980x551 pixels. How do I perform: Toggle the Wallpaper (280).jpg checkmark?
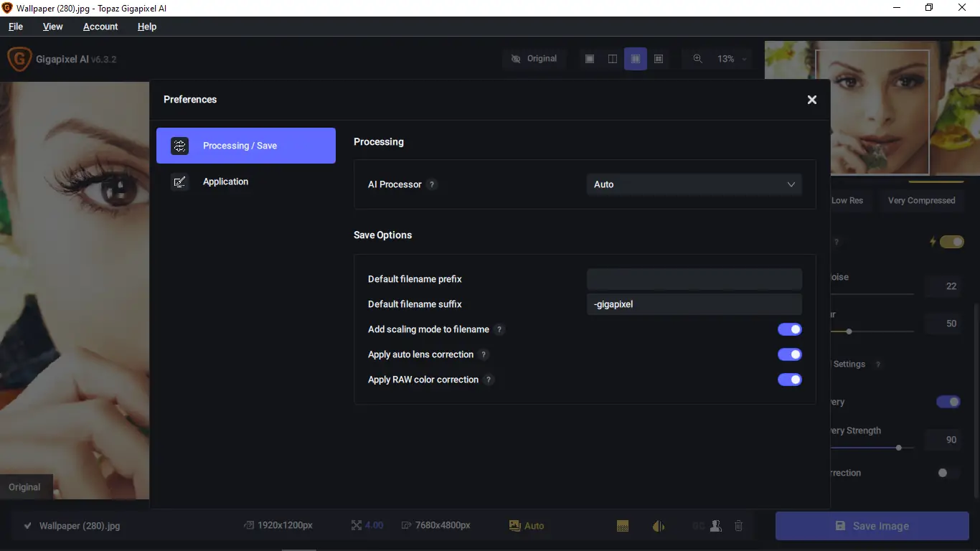coord(27,526)
